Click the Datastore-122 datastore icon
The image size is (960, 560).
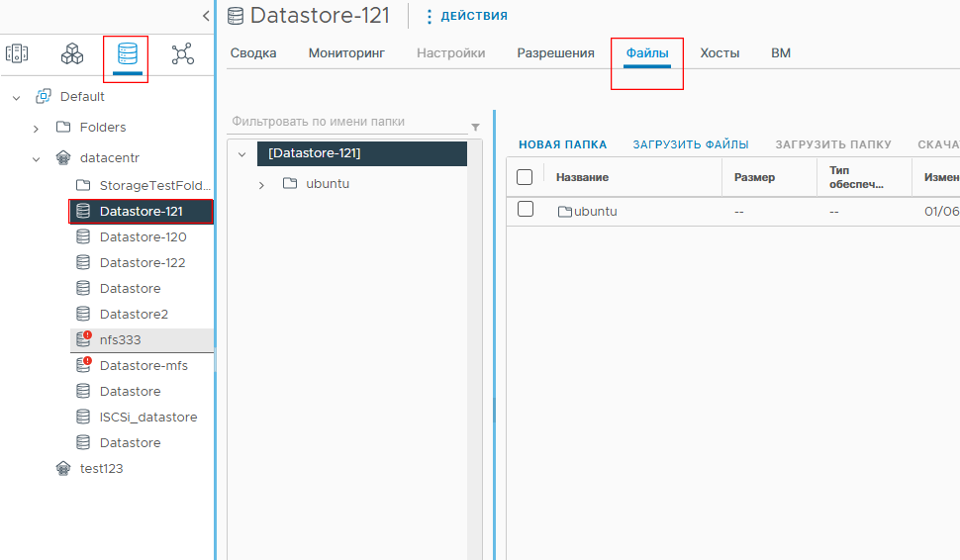(x=83, y=262)
